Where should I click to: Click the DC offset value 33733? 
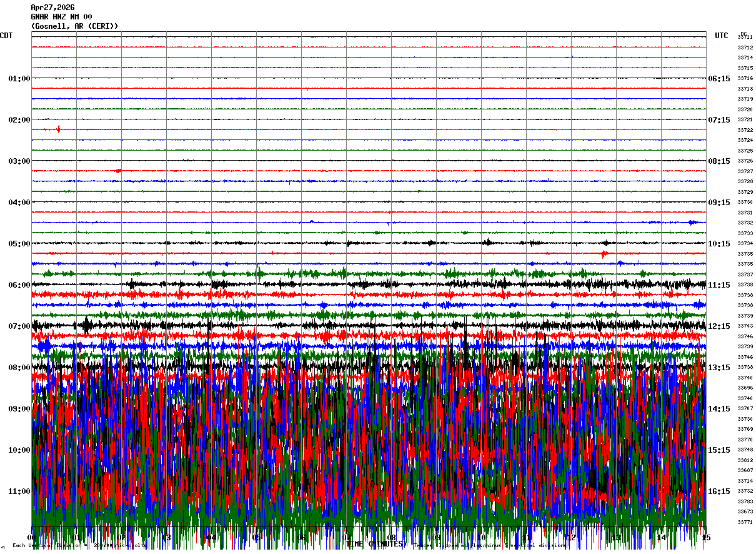pos(745,233)
